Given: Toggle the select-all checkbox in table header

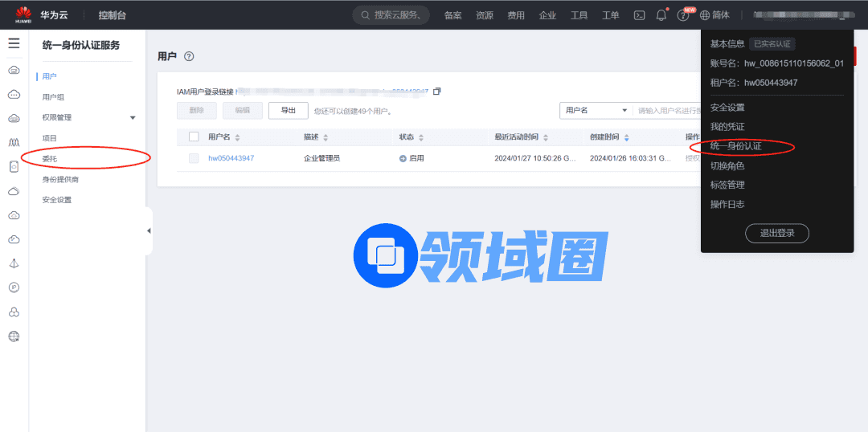Looking at the screenshot, I should (x=194, y=137).
